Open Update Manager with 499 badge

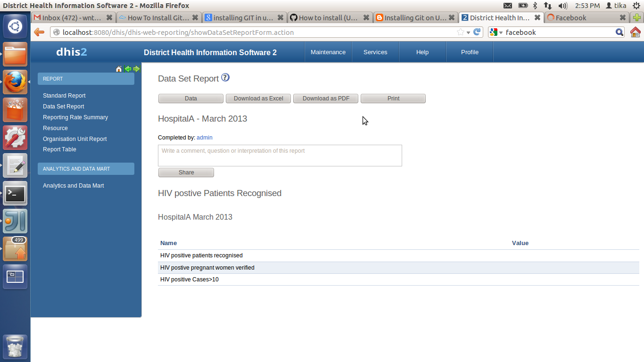coord(15,249)
